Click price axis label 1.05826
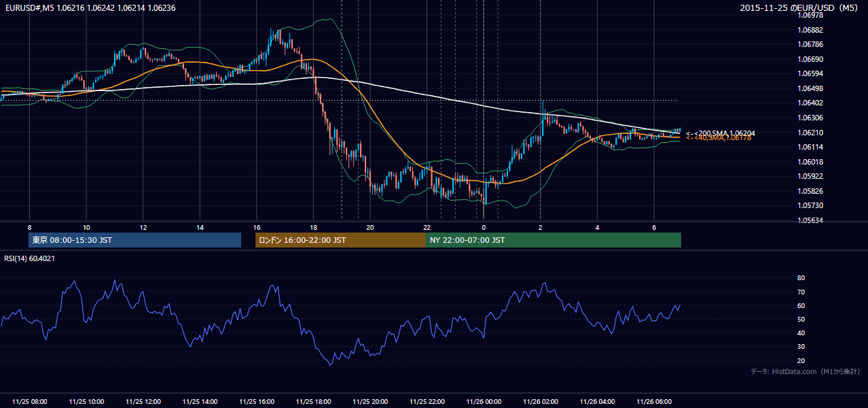868x408 pixels. coord(810,191)
